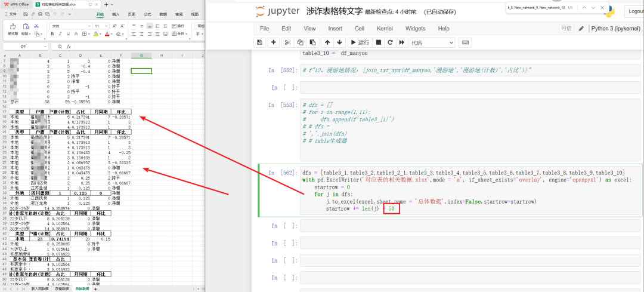The height and width of the screenshot is (292, 644).
Task: Cut the selected cell in Jupyter toolbar
Action: click(x=287, y=42)
